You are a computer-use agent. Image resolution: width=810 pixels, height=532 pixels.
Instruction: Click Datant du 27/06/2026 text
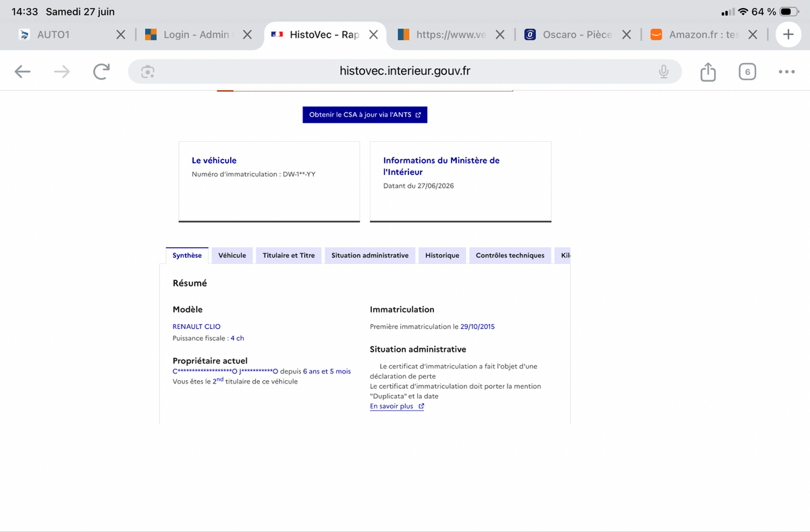pyautogui.click(x=418, y=186)
